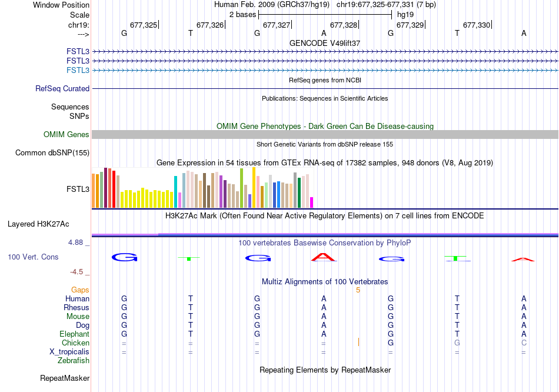Click the 677,327 position label

(x=277, y=25)
